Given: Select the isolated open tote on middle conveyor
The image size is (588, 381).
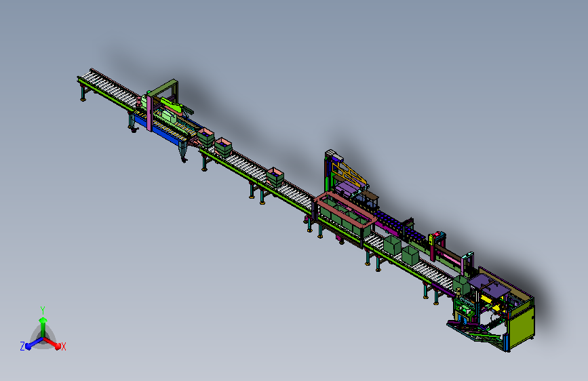Looking at the screenshot, I should 275,177.
